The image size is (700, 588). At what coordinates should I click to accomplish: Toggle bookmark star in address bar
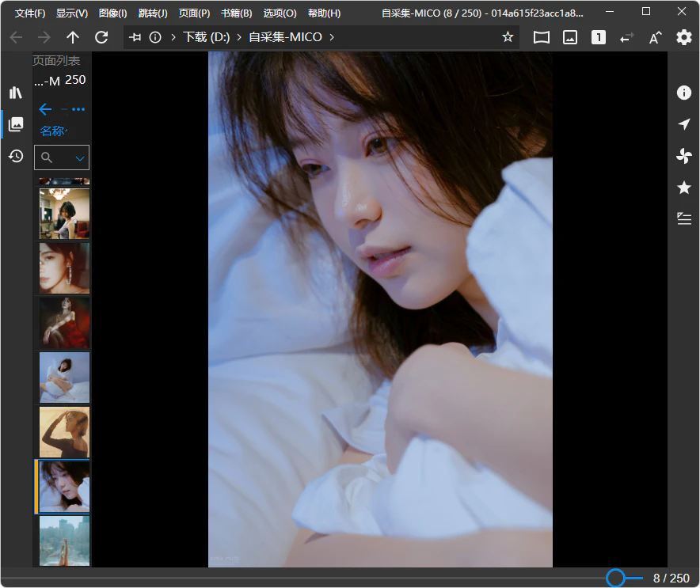point(508,37)
